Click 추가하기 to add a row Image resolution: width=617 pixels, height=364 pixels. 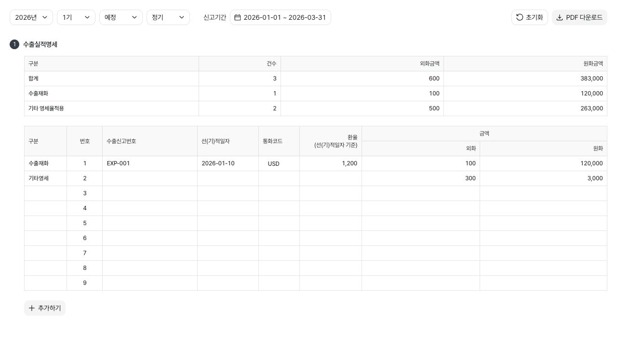[45, 308]
